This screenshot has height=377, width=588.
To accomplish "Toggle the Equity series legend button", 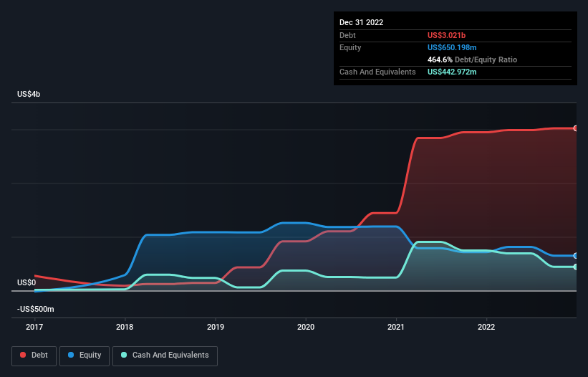I will [85, 355].
